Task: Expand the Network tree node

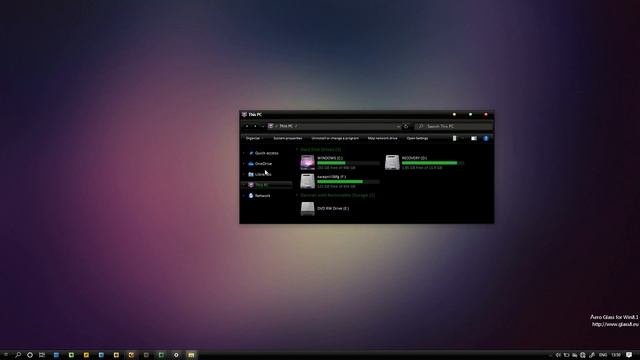Action: pyautogui.click(x=244, y=196)
